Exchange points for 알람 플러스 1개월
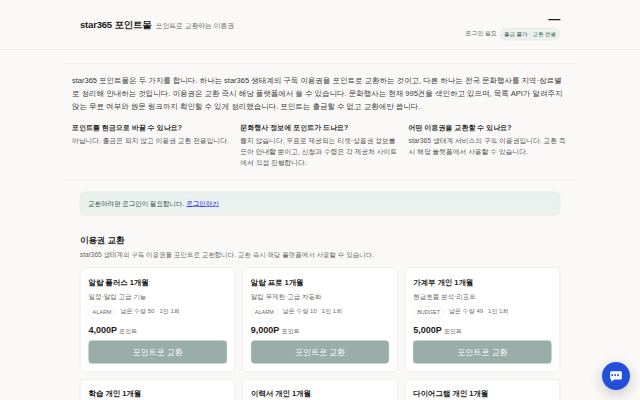Screen dimensions: 640x400 click(x=158, y=352)
